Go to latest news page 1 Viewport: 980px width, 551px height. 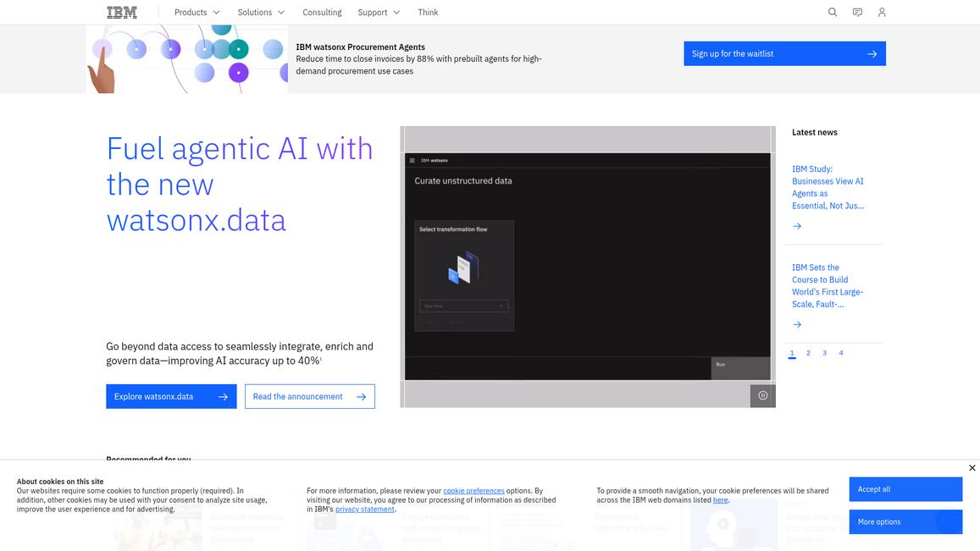[x=792, y=353]
